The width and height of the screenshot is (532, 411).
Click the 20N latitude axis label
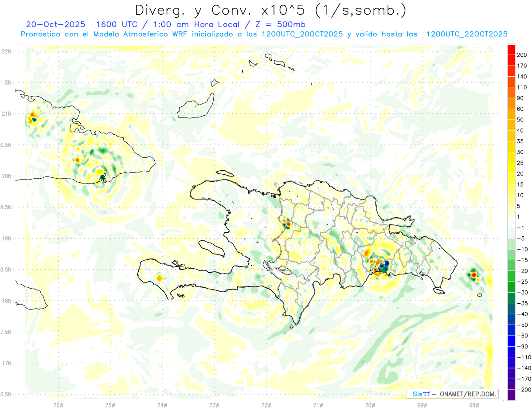(x=8, y=176)
